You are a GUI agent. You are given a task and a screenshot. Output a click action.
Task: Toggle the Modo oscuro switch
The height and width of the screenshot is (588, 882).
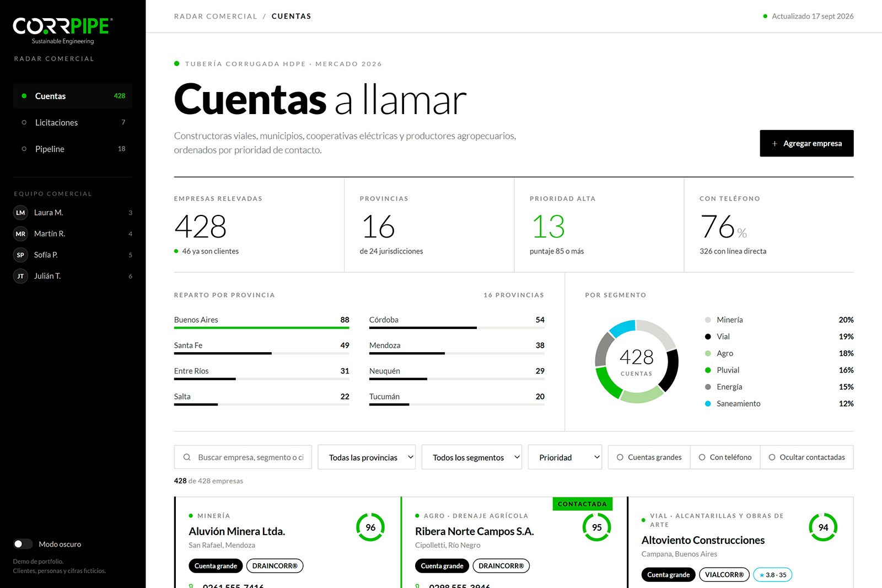point(23,544)
